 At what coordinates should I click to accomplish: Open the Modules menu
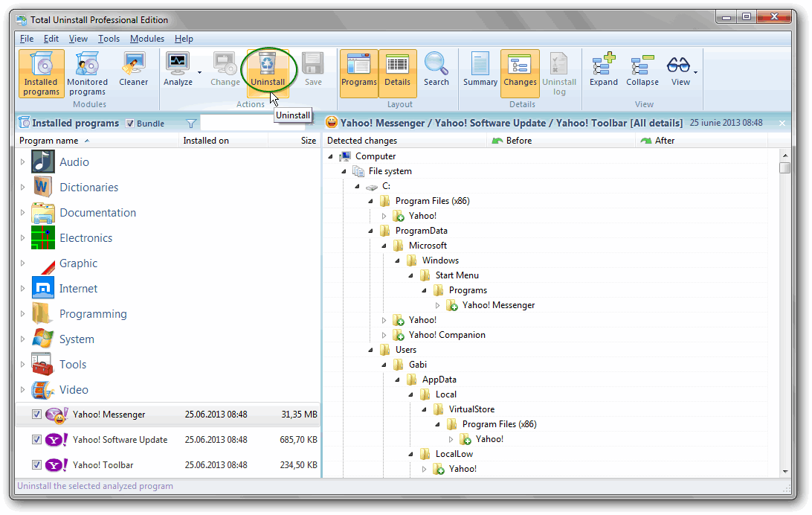146,39
